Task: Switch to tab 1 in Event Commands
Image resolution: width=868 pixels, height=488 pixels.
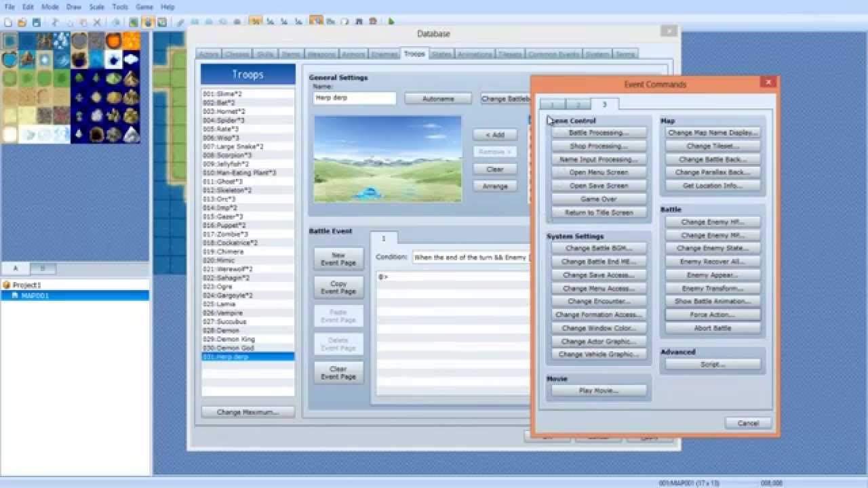Action: coord(552,104)
